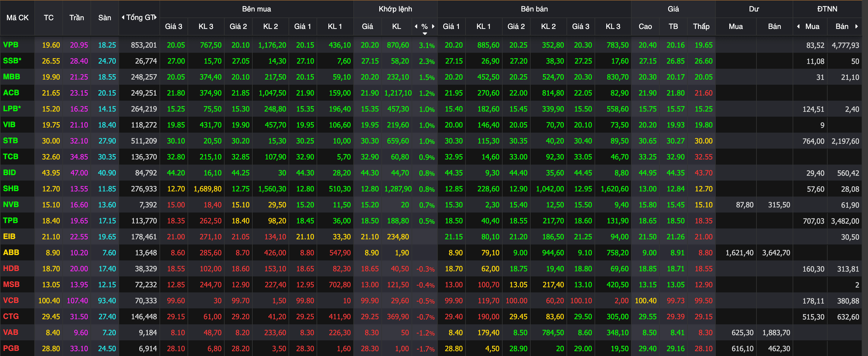868x356 pixels.
Task: Sort by the Mã CK column header
Action: point(17,17)
